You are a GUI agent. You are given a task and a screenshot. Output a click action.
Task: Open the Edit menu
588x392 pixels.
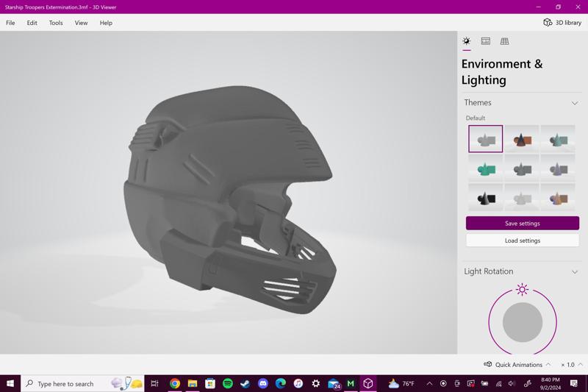[32, 23]
